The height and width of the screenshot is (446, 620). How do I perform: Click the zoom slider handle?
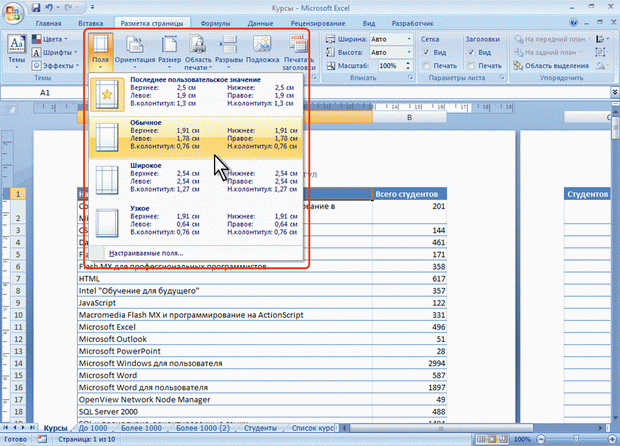point(576,439)
